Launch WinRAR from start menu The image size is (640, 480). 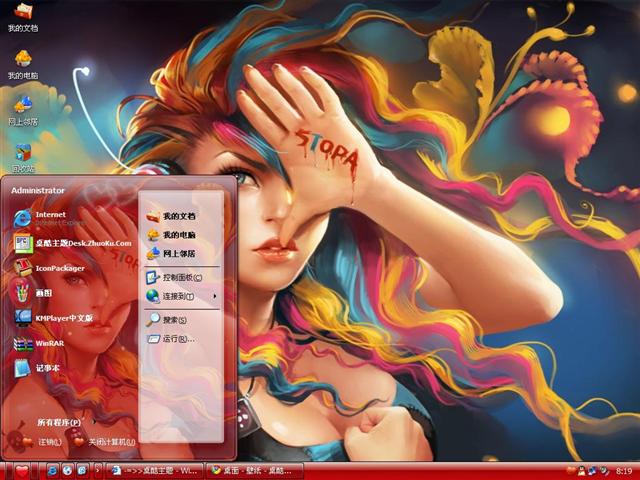coord(39,343)
